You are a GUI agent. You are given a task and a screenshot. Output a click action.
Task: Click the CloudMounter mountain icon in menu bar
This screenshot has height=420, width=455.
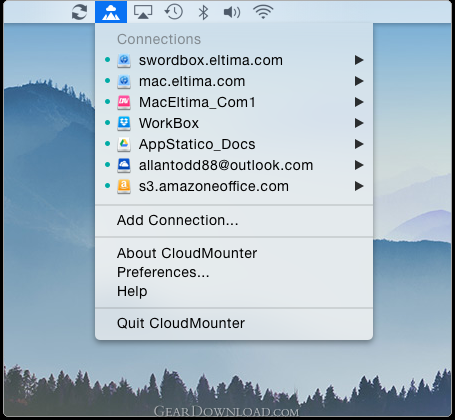tap(111, 12)
